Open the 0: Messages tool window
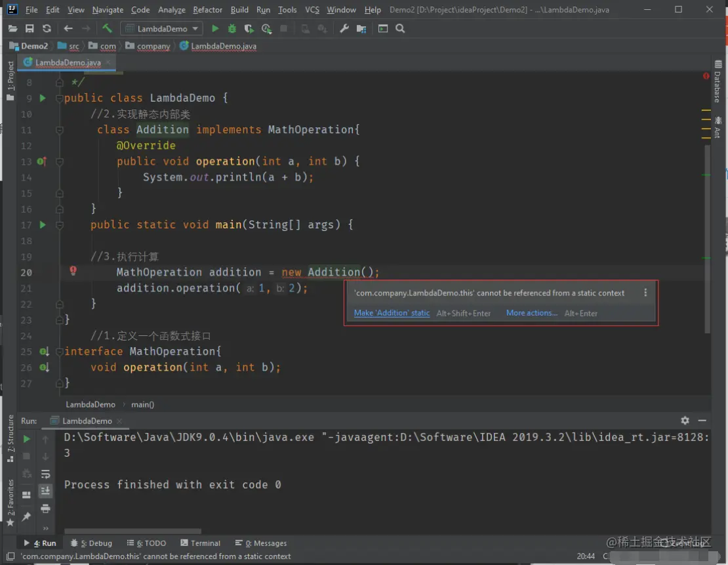The width and height of the screenshot is (728, 565). [261, 543]
